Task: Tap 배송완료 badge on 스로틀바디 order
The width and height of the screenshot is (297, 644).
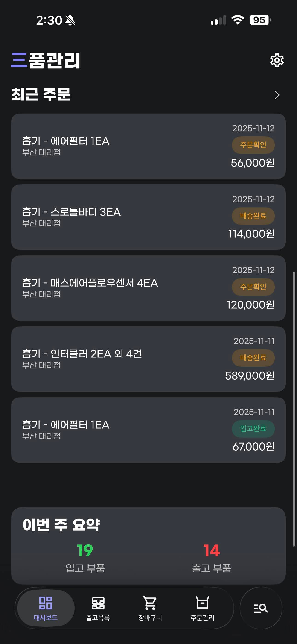Action: pos(253,216)
